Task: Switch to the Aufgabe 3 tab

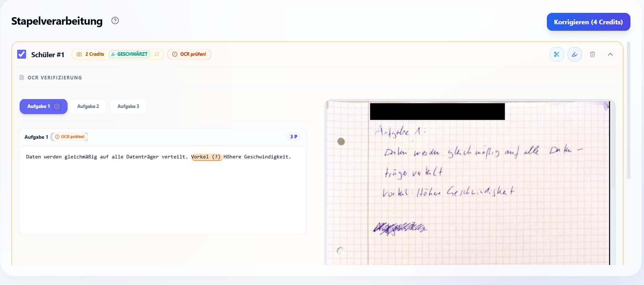Action: click(128, 107)
